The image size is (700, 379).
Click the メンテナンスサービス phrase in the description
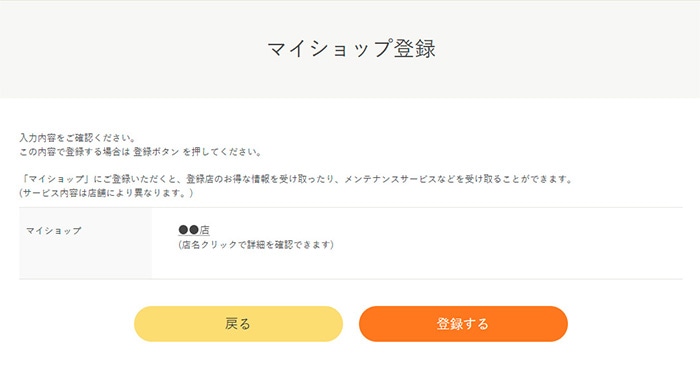pos(390,179)
